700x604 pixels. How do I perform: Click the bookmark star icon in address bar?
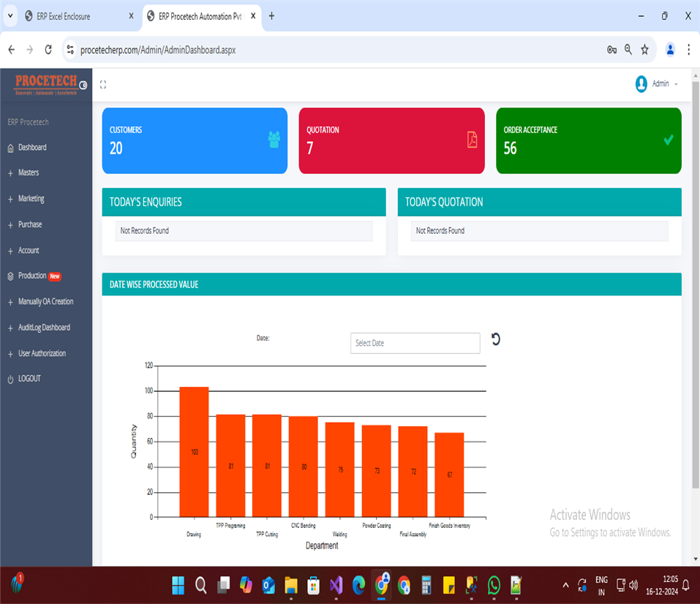[x=644, y=50]
